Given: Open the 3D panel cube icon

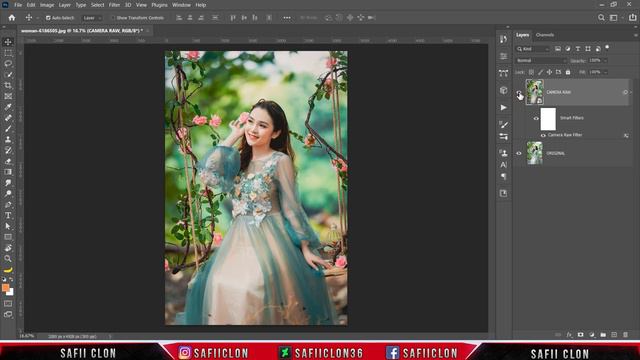Looking at the screenshot, I should 503,90.
